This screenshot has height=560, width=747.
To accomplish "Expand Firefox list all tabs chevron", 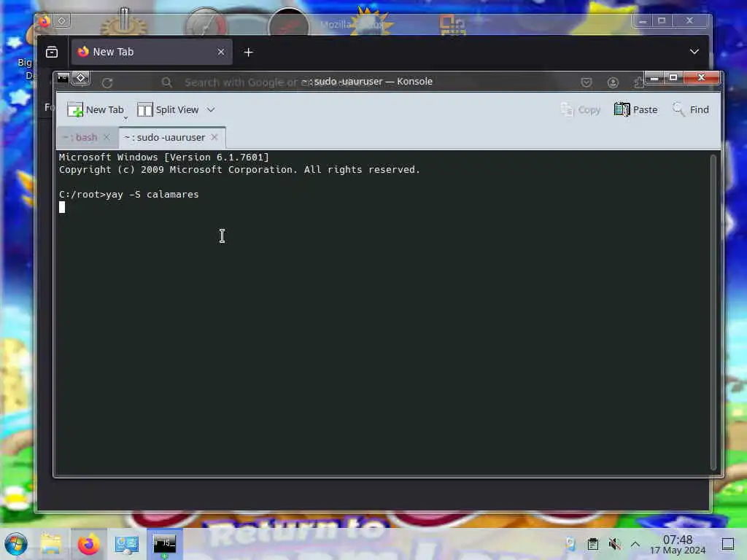I will pyautogui.click(x=694, y=52).
